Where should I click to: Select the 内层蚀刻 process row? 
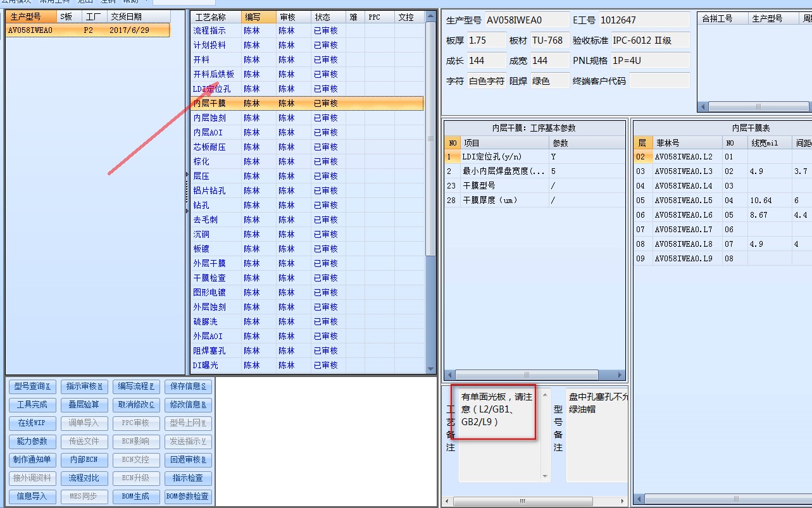coord(308,118)
